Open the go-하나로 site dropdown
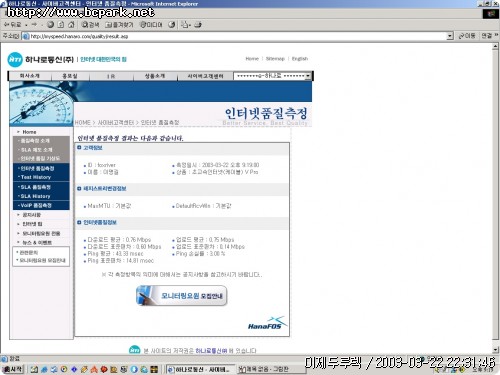The width and height of the screenshot is (500, 375). click(272, 76)
